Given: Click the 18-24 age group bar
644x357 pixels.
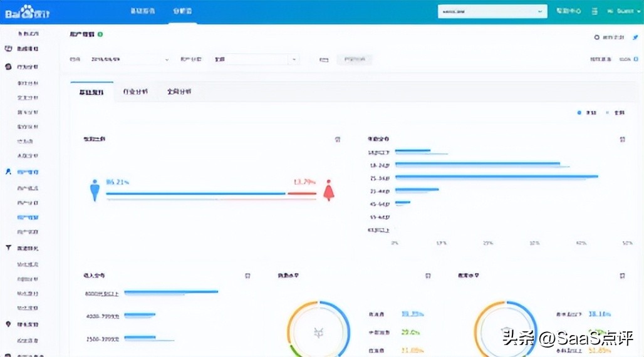Looking at the screenshot, I should coord(477,164).
